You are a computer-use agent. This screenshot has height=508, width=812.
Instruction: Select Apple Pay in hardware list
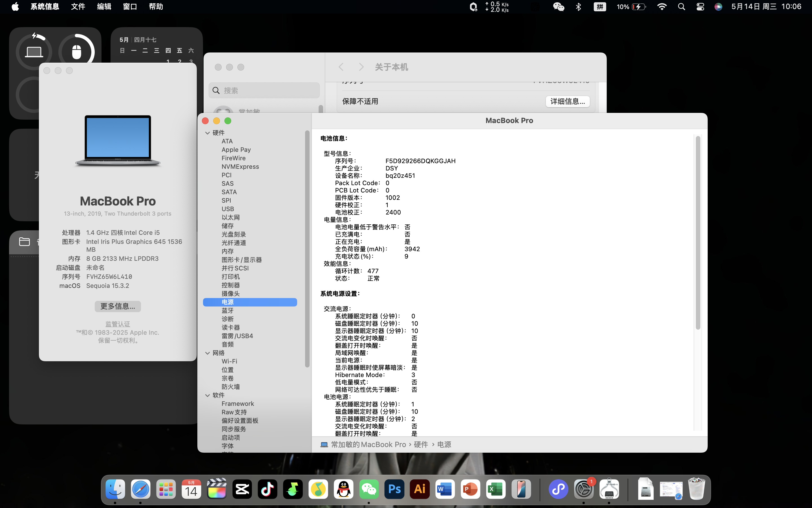coord(236,150)
